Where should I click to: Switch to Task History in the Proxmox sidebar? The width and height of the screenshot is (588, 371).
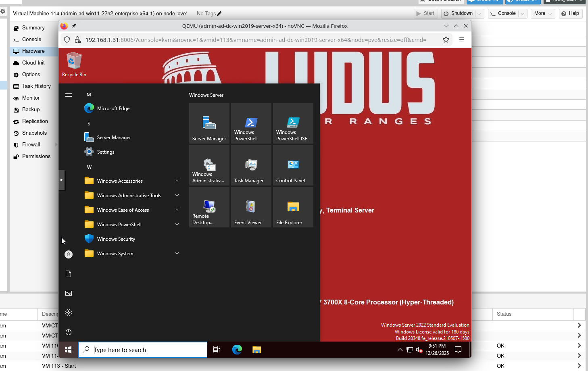[x=37, y=86]
